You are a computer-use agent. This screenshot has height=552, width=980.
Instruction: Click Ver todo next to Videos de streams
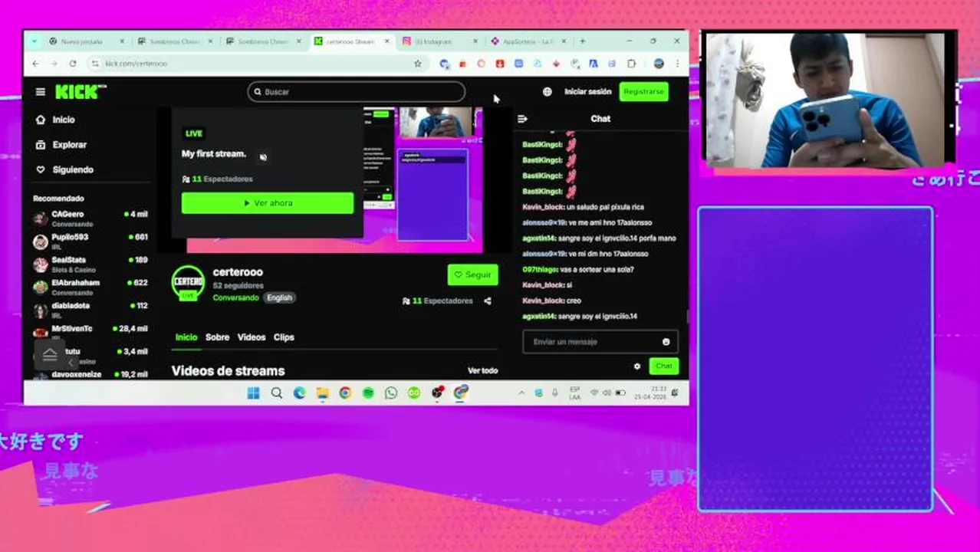pos(482,370)
